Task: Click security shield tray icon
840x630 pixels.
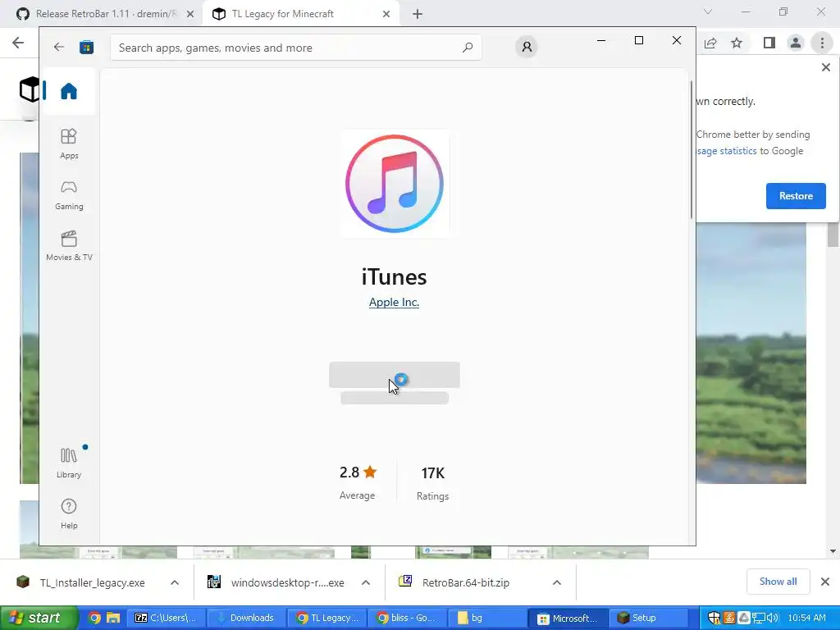Action: point(714,619)
